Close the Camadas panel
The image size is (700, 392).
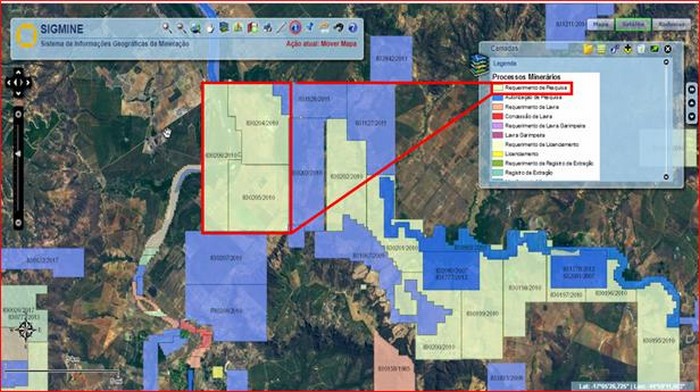(668, 49)
